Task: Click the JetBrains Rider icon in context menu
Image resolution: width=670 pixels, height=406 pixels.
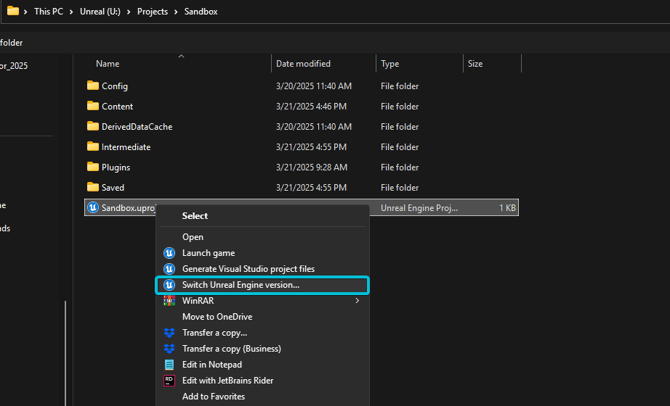Action: [169, 380]
